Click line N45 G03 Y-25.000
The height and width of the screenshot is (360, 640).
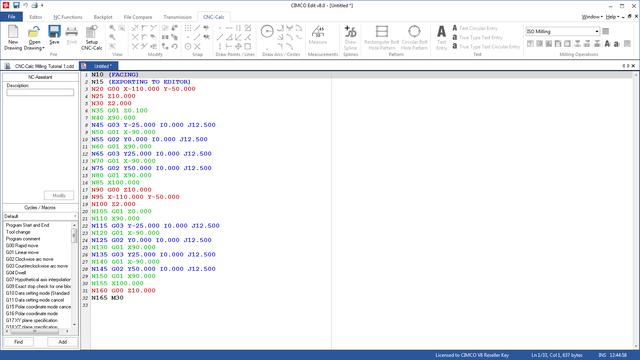(153, 125)
